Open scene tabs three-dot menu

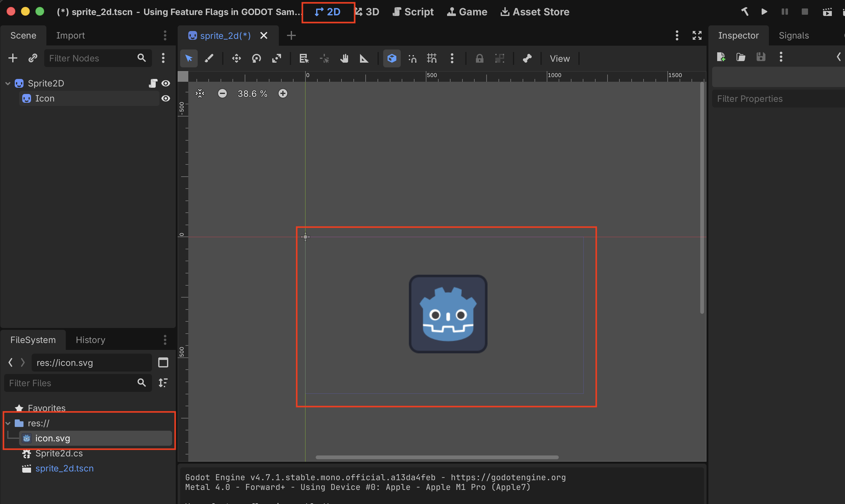click(677, 35)
